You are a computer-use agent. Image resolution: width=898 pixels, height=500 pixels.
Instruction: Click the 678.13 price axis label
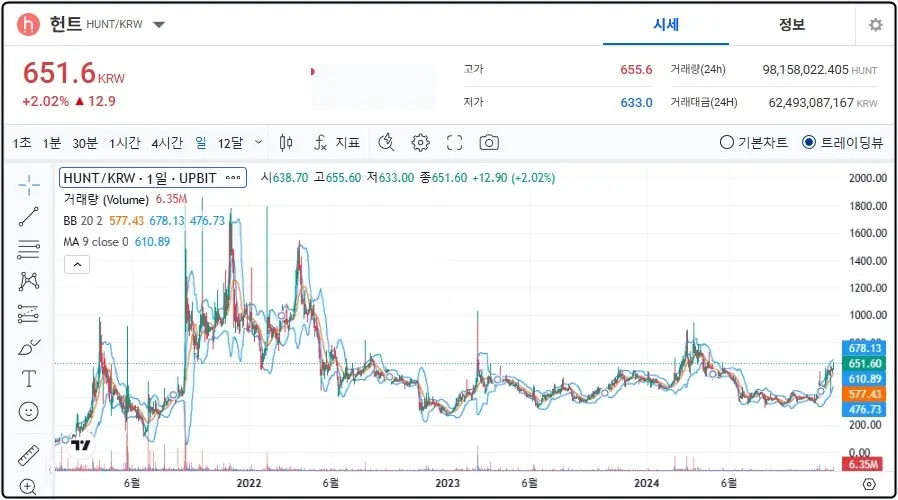[864, 348]
